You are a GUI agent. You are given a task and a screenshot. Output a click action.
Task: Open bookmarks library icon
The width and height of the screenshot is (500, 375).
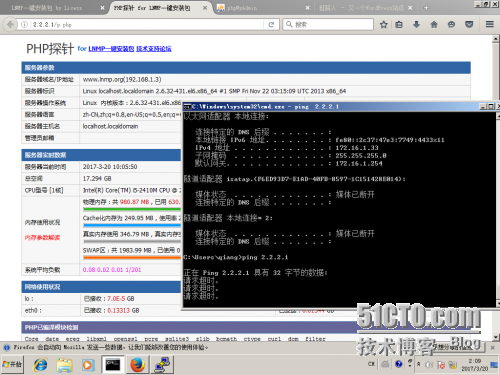coord(399,24)
